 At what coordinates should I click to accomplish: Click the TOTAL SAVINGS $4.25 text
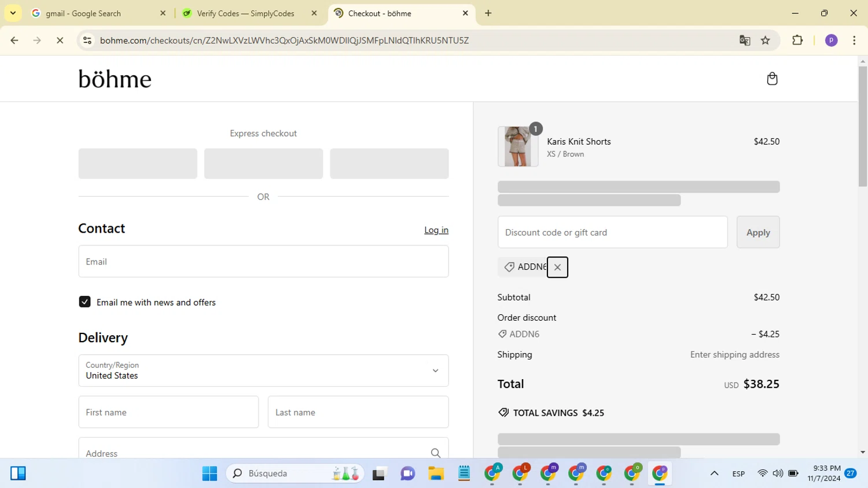[558, 413]
